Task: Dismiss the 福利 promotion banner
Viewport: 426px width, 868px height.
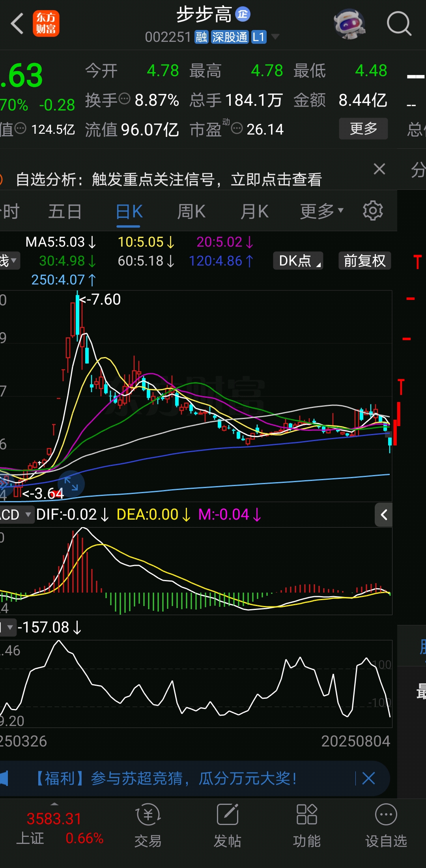Action: pyautogui.click(x=368, y=778)
